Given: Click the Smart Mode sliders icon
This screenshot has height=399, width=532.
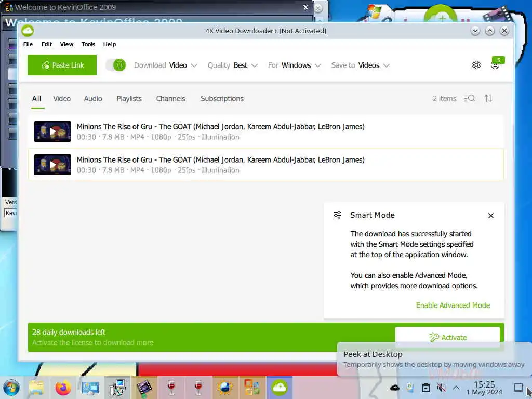Looking at the screenshot, I should coord(337,216).
